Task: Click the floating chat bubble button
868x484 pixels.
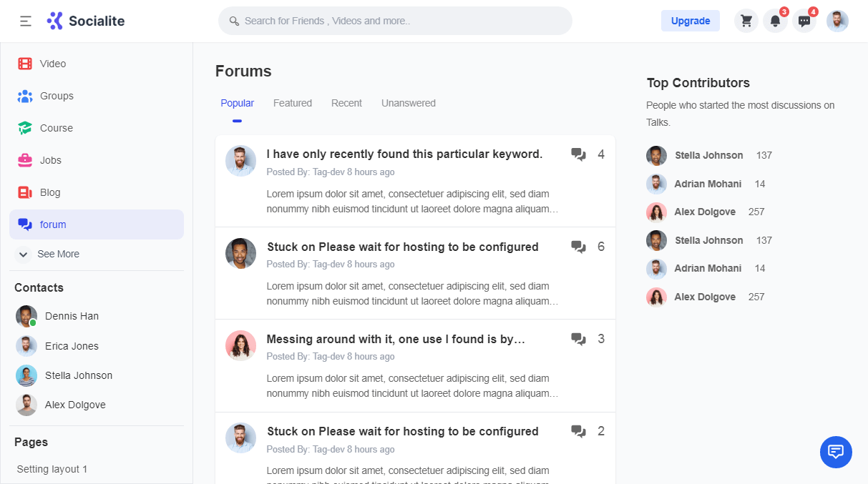Action: coord(836,452)
